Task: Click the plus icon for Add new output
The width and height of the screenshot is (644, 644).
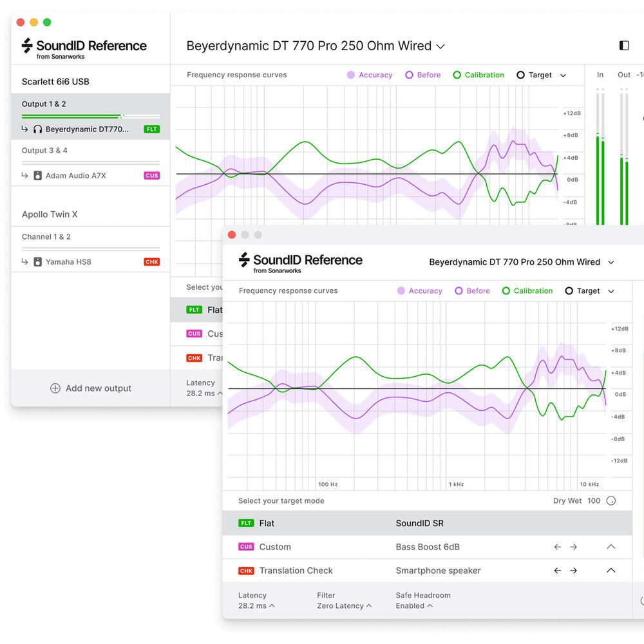Action: tap(55, 388)
